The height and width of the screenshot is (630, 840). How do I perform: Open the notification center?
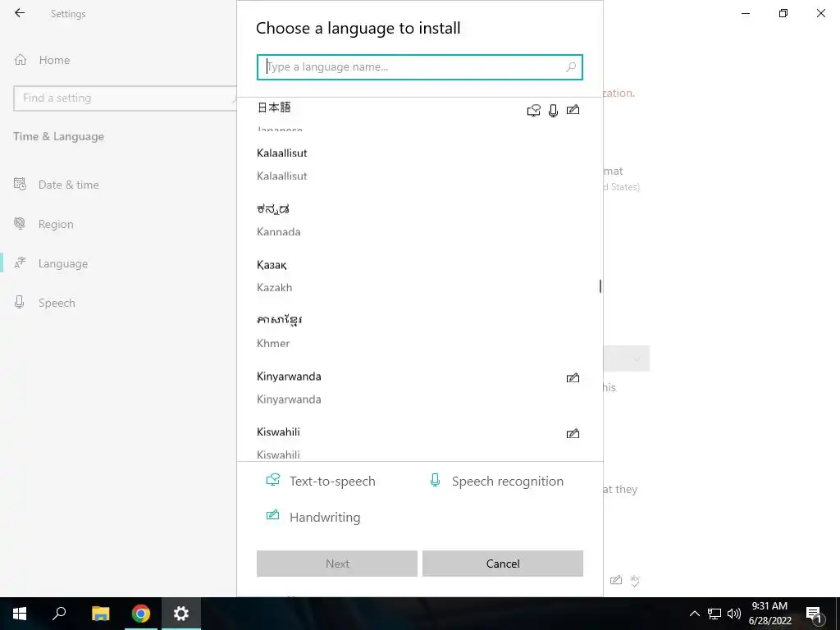click(x=814, y=614)
